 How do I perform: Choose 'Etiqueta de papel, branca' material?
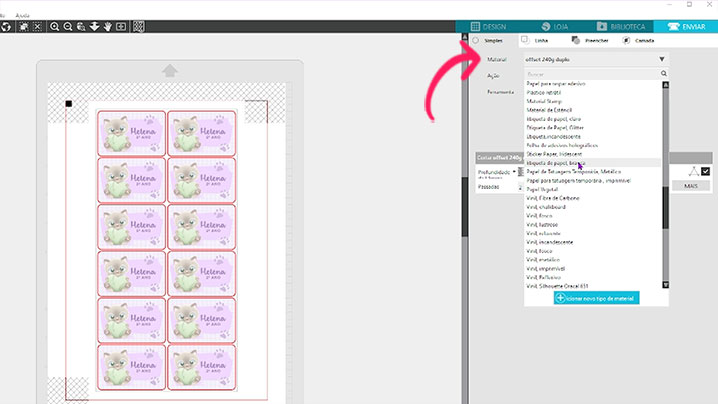556,163
